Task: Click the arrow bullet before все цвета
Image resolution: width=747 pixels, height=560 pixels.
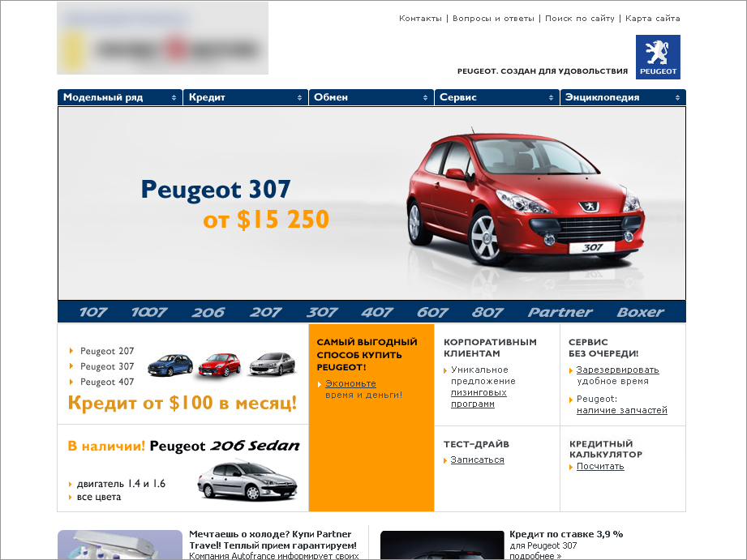Action: (x=71, y=497)
